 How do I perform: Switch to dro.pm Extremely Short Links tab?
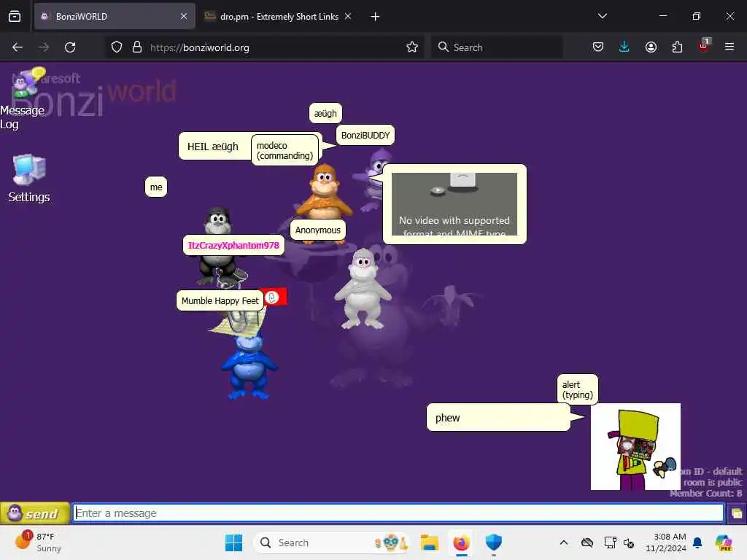pyautogui.click(x=279, y=16)
